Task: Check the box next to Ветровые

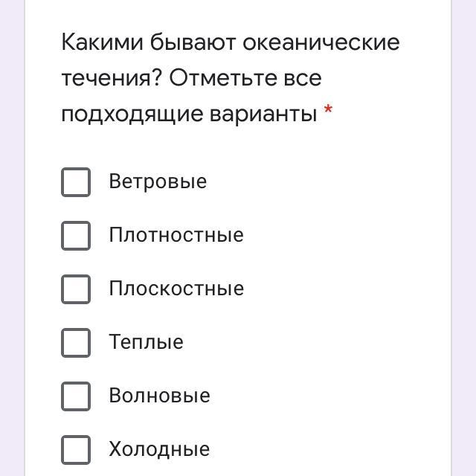Action: tap(76, 182)
